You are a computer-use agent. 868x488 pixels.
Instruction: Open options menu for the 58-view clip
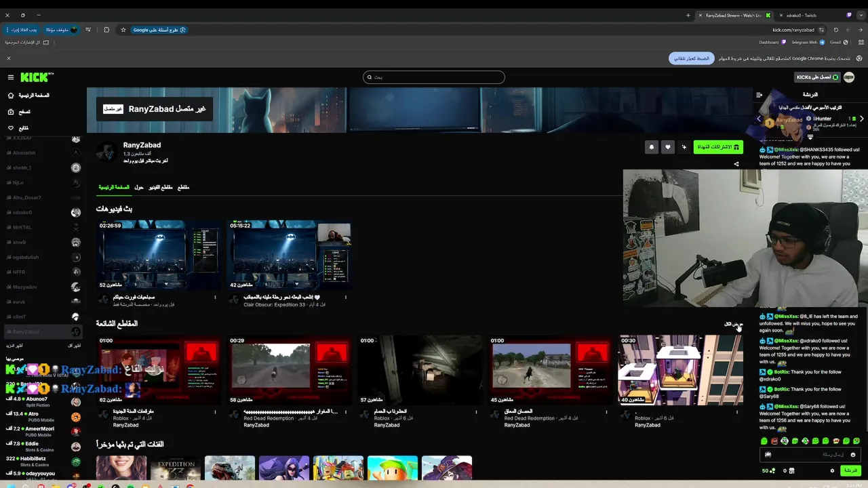click(x=346, y=411)
